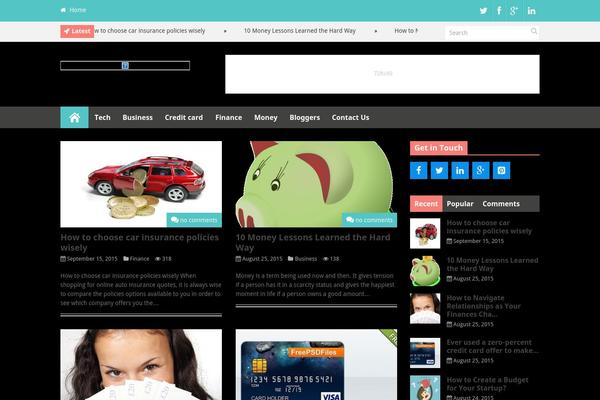Screen dimensions: 600x400
Task: Click the Home link in top bar
Action: pyautogui.click(x=73, y=10)
